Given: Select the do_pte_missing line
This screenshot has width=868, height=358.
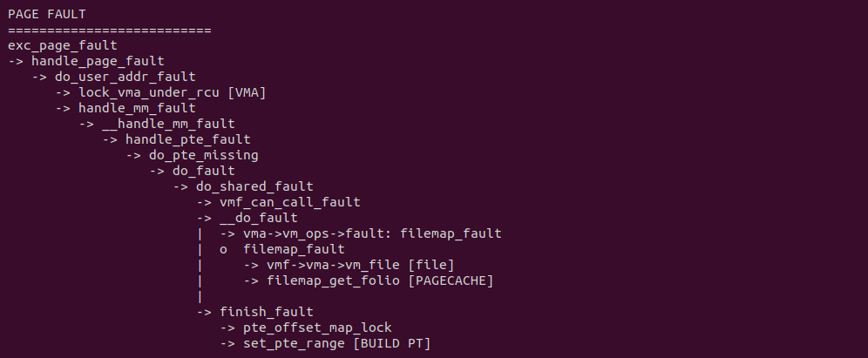Looking at the screenshot, I should pos(203,155).
